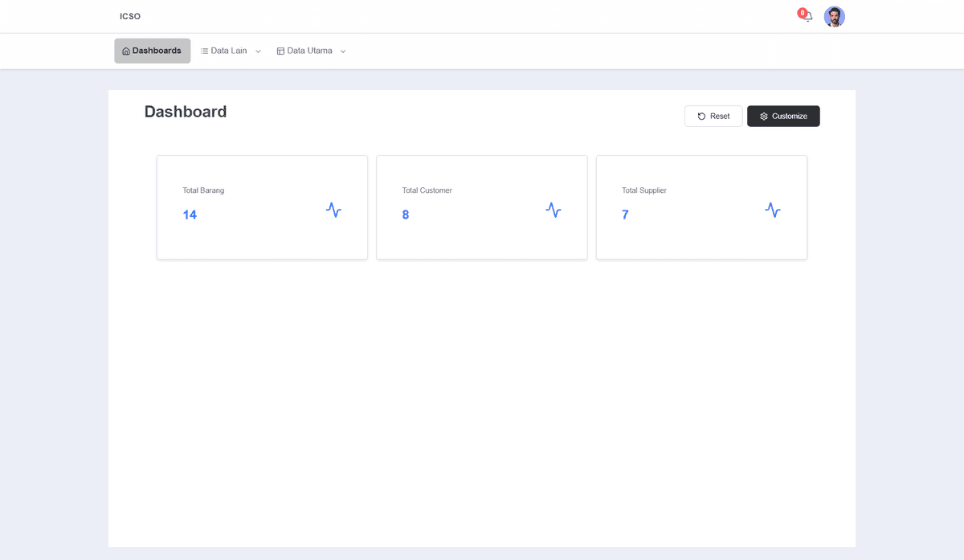Screen dimensions: 964x560
Task: Click the Total Customer value 8
Action: pos(406,215)
